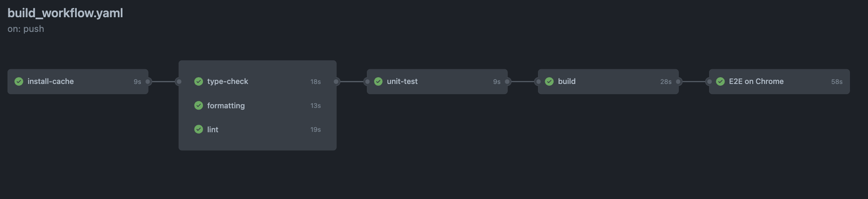Click the build_workflow.yaml workflow title
The height and width of the screenshot is (199, 868).
click(x=65, y=13)
